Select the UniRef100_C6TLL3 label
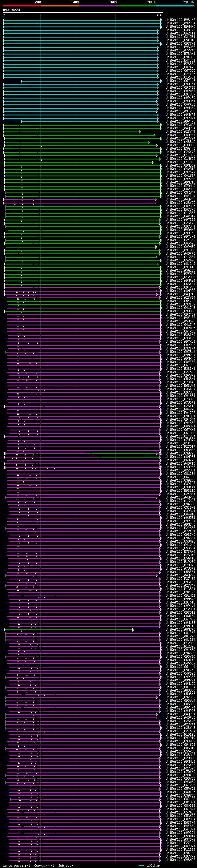Viewport: 197px width, 868px height. [x=180, y=81]
